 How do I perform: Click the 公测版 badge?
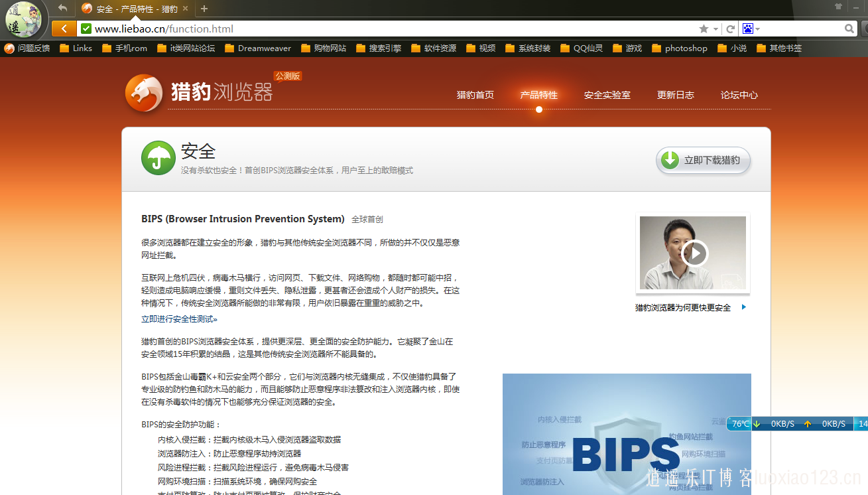288,76
